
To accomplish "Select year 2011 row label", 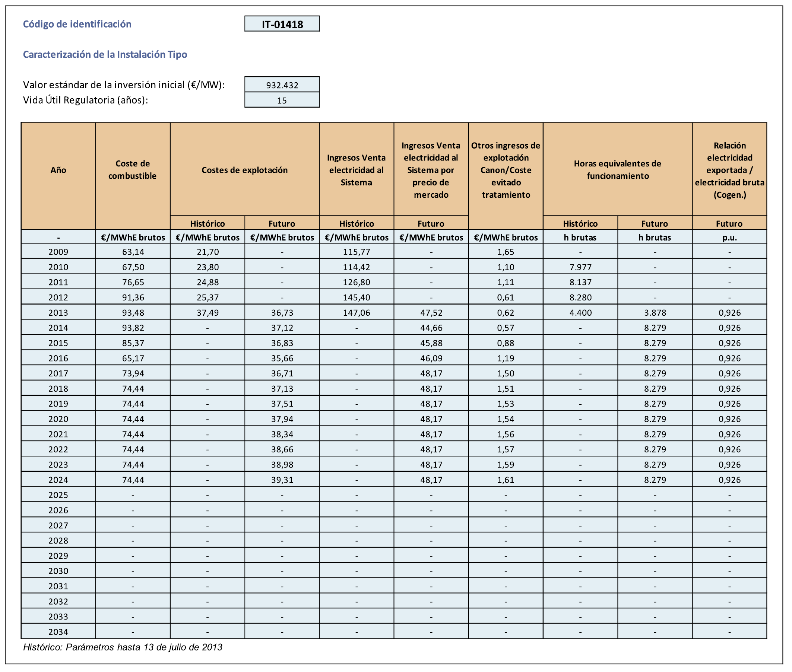I will (58, 282).
